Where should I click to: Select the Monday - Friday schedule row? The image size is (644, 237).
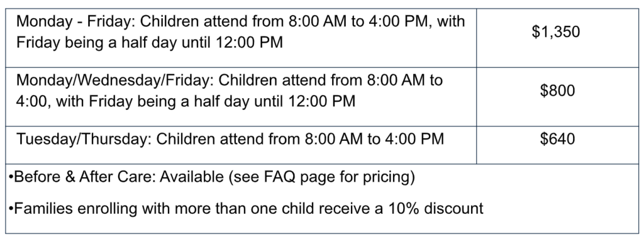(x=322, y=38)
